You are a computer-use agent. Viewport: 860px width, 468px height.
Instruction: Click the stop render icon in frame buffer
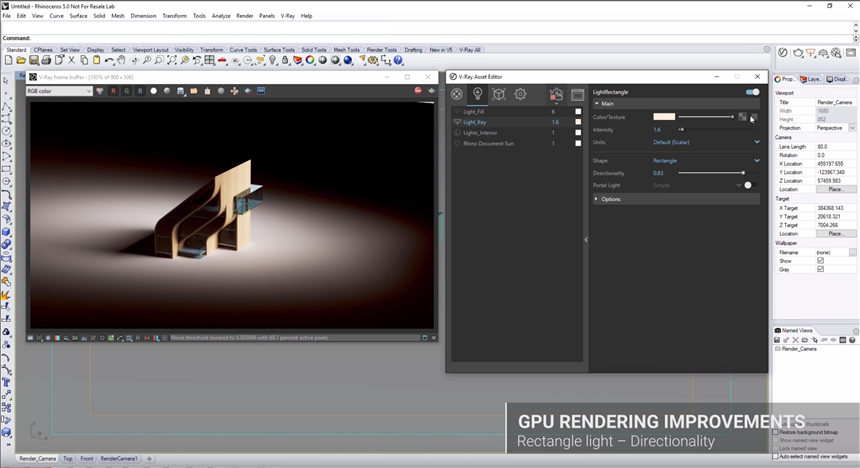click(x=418, y=91)
